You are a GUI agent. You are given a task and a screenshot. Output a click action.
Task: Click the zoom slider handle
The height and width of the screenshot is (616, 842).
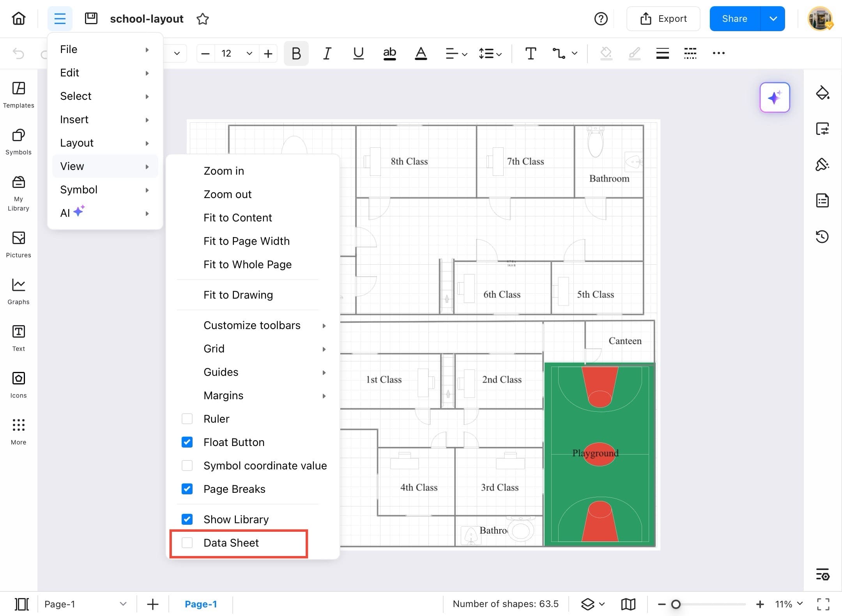pyautogui.click(x=676, y=604)
